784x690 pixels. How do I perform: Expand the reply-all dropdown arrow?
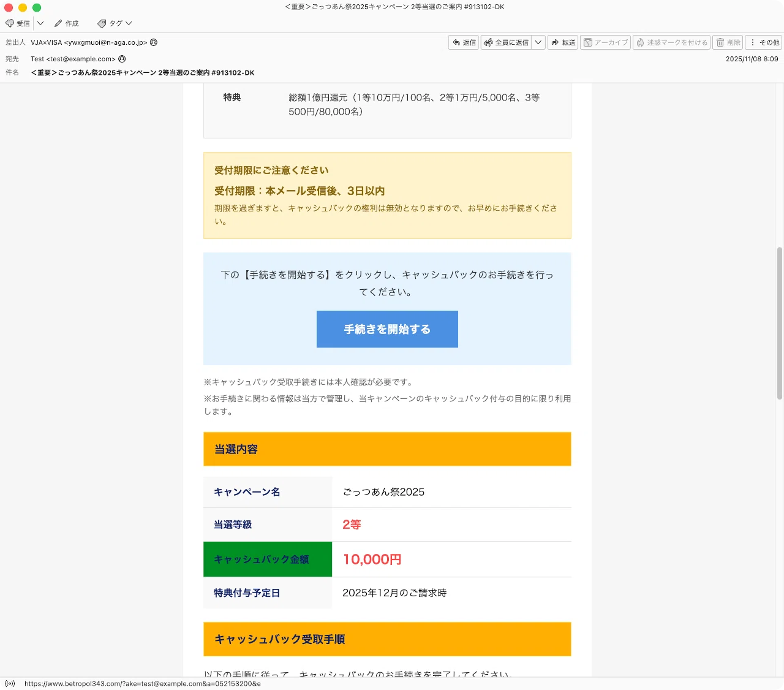538,42
